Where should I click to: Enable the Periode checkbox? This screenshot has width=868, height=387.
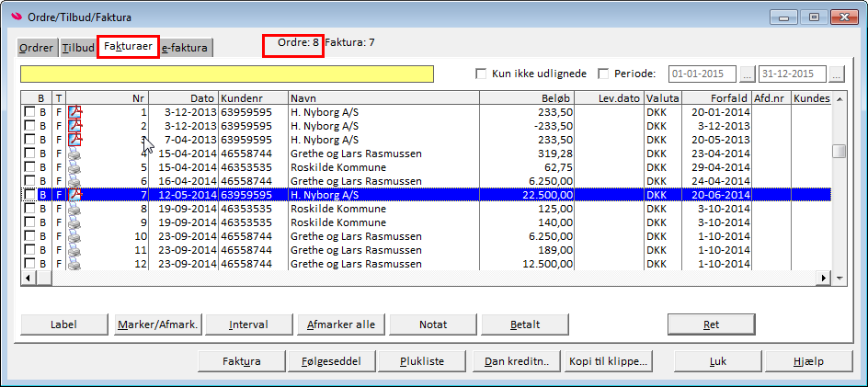pos(603,74)
